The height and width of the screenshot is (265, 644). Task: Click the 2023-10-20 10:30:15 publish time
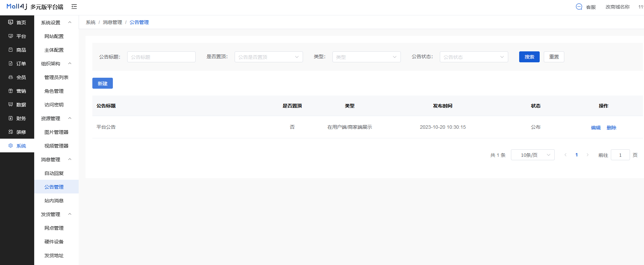[x=443, y=127]
